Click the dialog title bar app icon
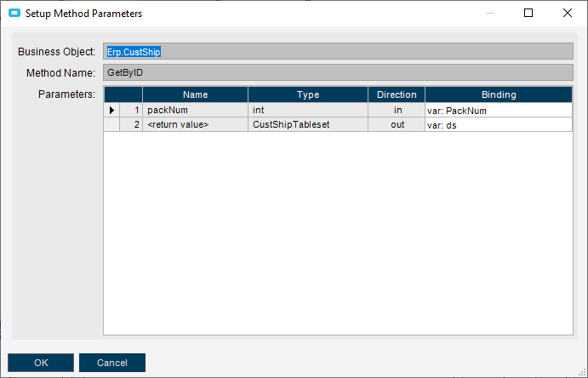The image size is (588, 378). pyautogui.click(x=14, y=14)
